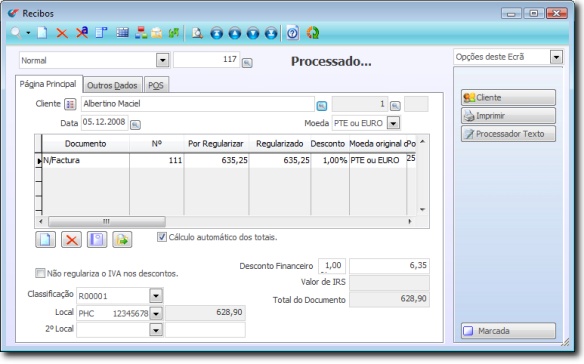
Task: Create a new receipt via toolbar page icon
Action: point(42,33)
